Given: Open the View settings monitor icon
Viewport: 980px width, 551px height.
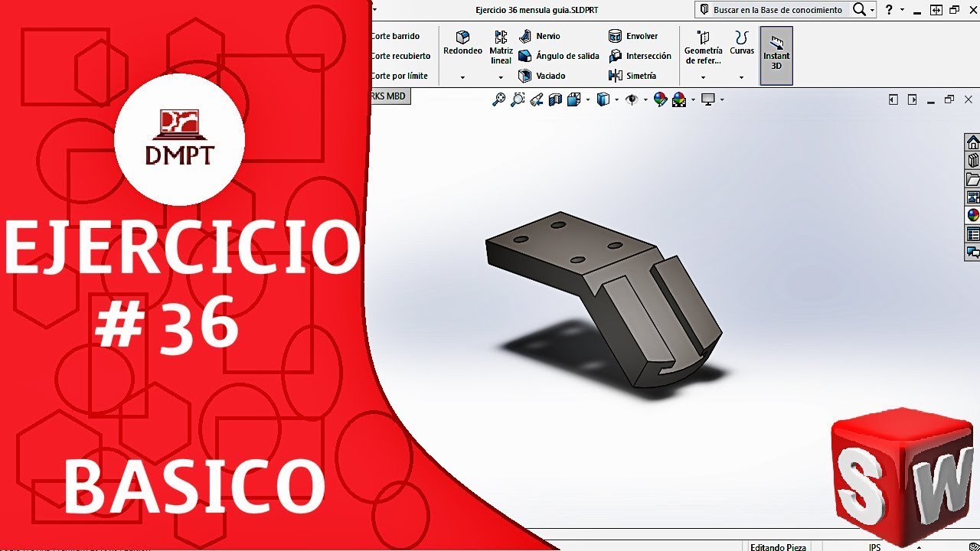Looking at the screenshot, I should click(708, 99).
